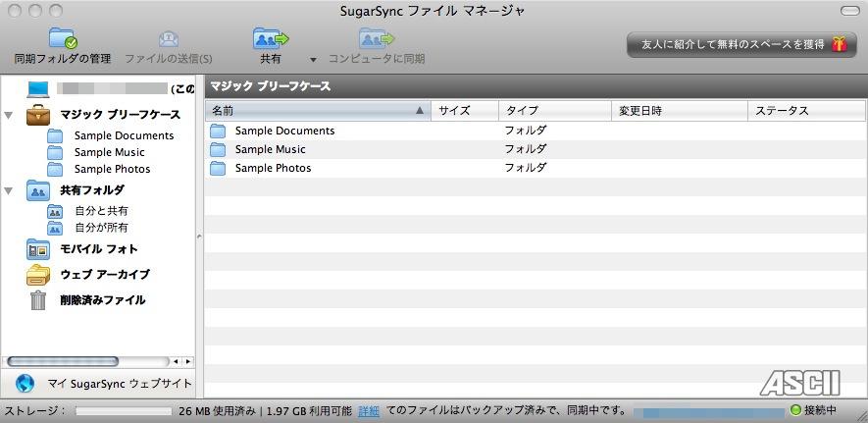Select the computer icon in the sidebar
This screenshot has width=868, height=423.
click(38, 89)
